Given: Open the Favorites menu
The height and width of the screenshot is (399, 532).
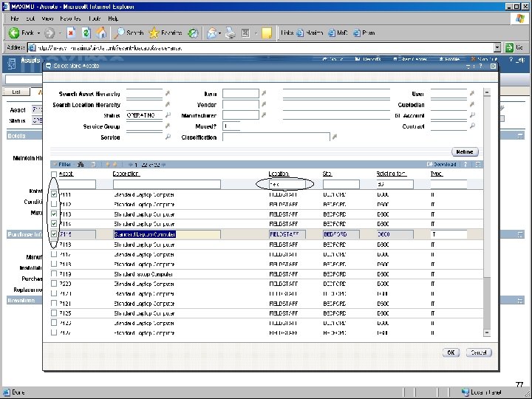Looking at the screenshot, I should [70, 18].
